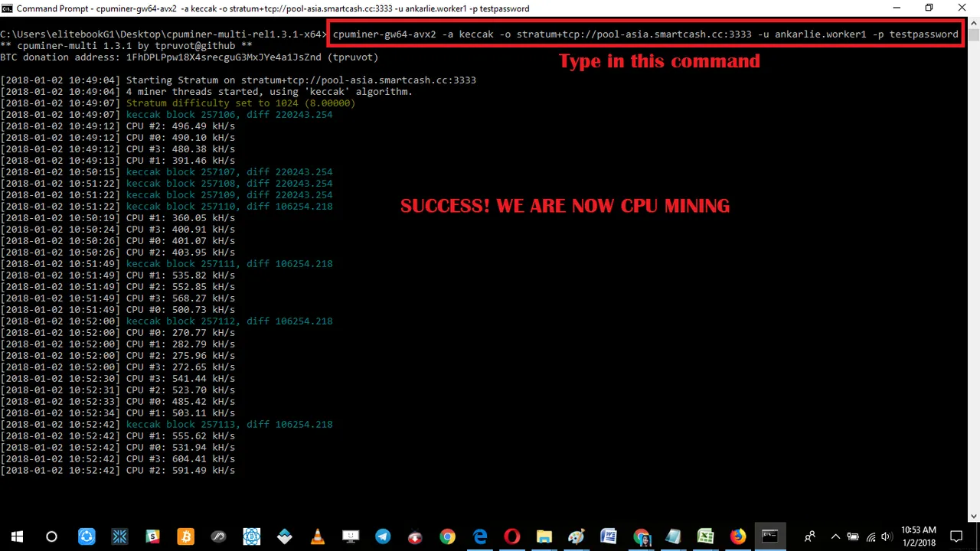Open Command Prompt window system menu icon
The width and height of the screenshot is (980, 551).
click(x=7, y=8)
